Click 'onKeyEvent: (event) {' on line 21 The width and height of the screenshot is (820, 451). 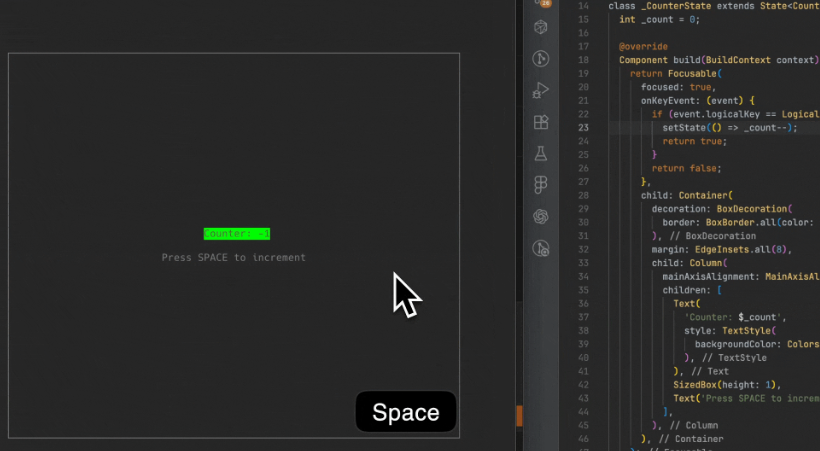tap(698, 100)
